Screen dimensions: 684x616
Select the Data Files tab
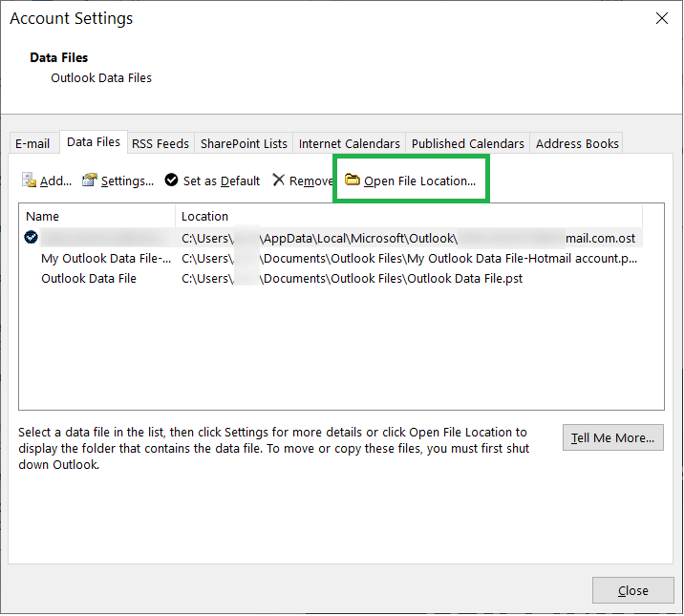click(x=94, y=142)
